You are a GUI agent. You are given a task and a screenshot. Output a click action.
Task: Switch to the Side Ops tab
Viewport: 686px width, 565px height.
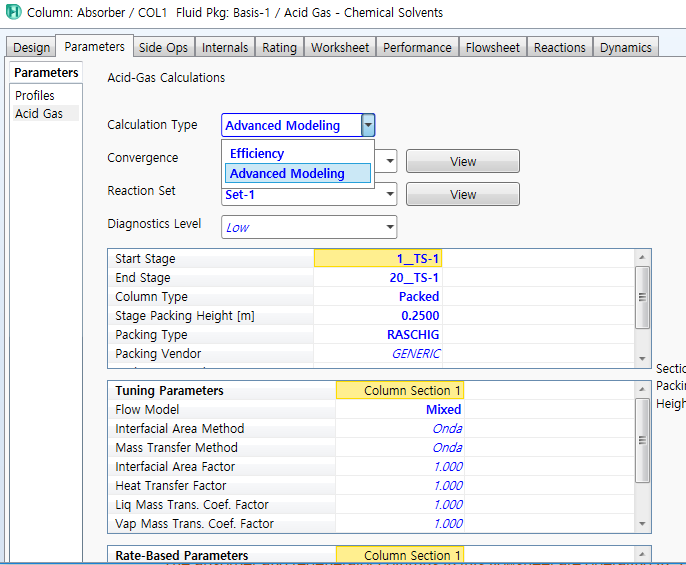[x=163, y=47]
